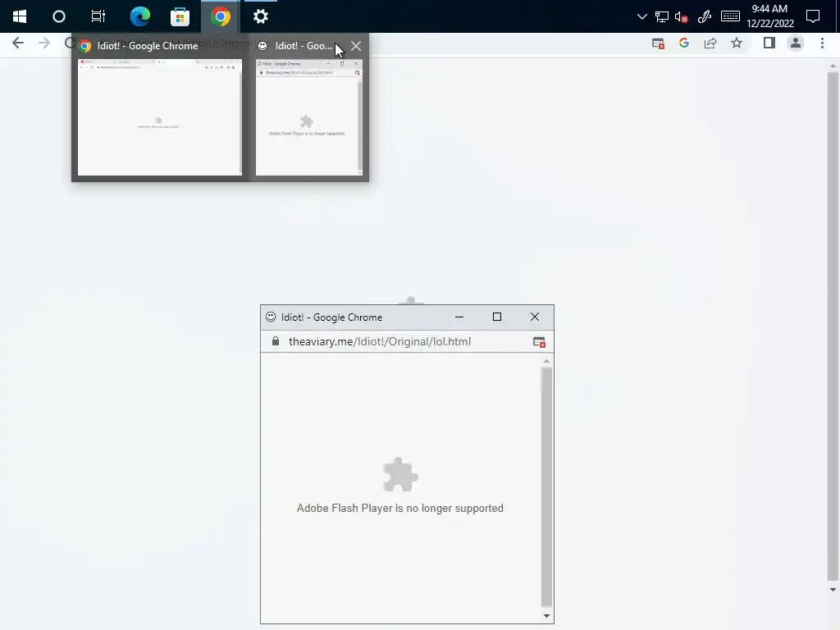Open Task View on the taskbar
This screenshot has height=630, width=840.
pos(98,16)
